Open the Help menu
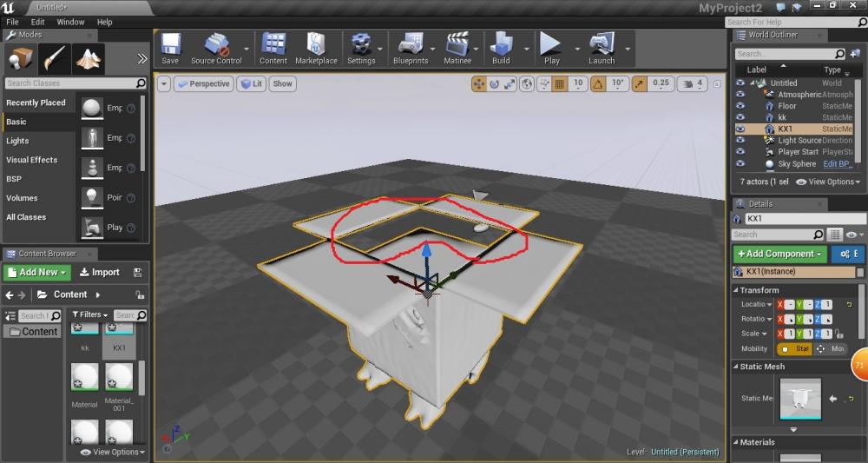The width and height of the screenshot is (868, 463). click(x=105, y=23)
